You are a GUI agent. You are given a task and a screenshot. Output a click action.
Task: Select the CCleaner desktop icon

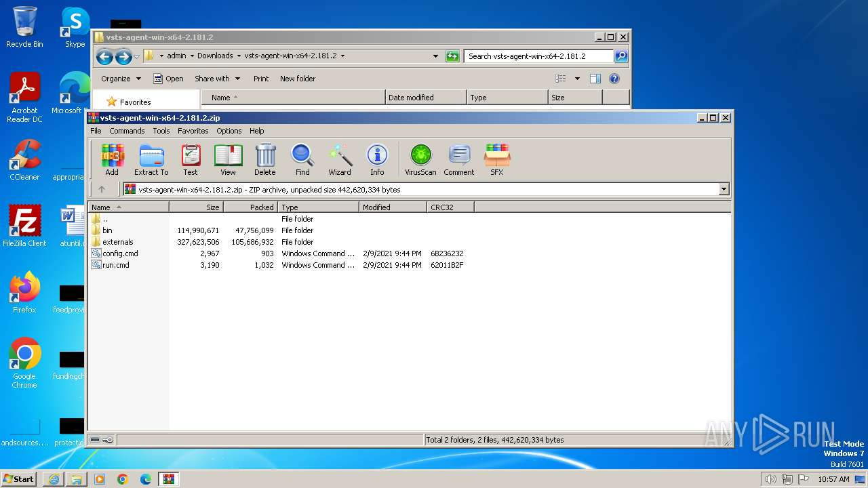[x=24, y=160]
